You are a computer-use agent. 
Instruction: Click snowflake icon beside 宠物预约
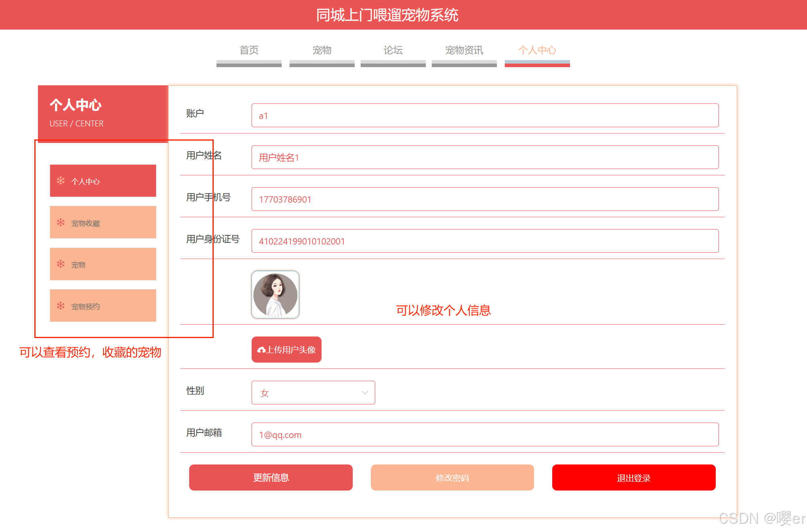tap(60, 306)
